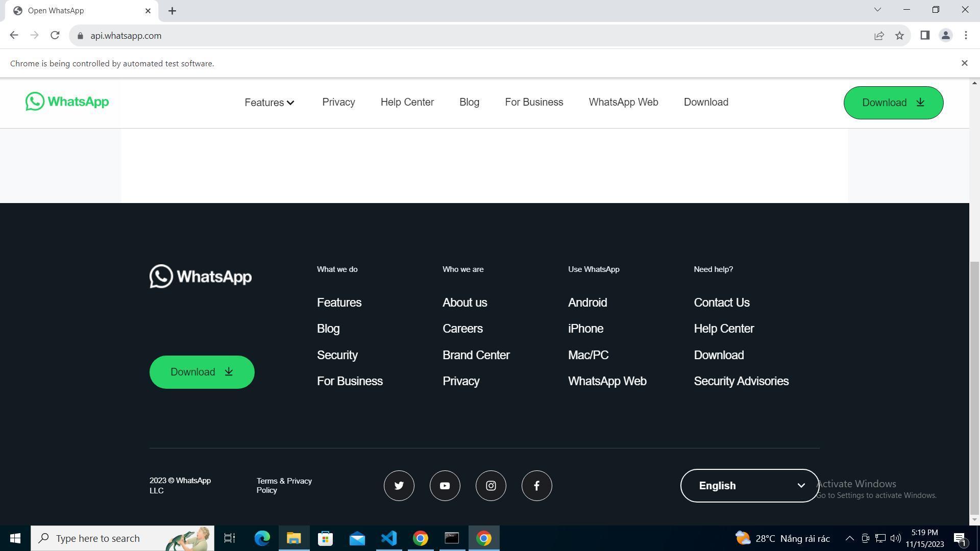980x551 pixels.
Task: Click the white WhatsApp logo in footer
Action: 200,276
